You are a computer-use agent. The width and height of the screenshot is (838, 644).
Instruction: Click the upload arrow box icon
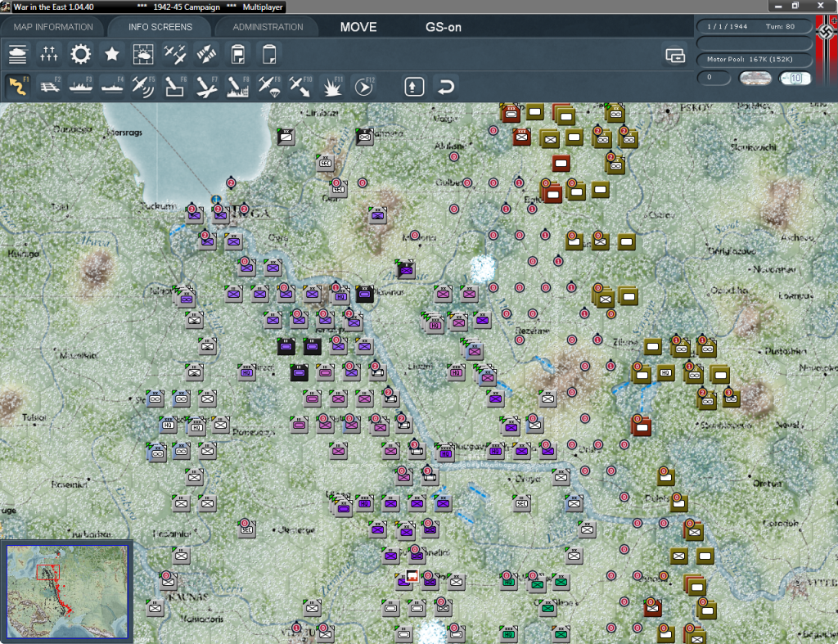tap(414, 86)
